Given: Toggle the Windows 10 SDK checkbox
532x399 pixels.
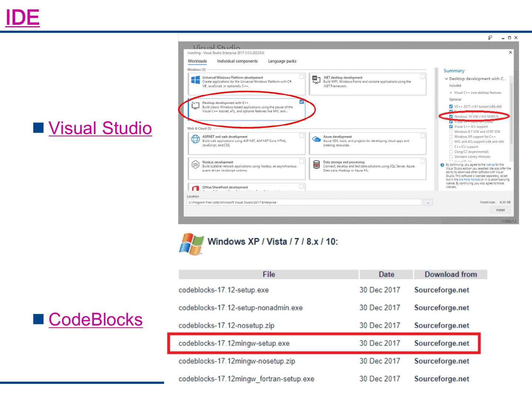Looking at the screenshot, I should pyautogui.click(x=451, y=116).
